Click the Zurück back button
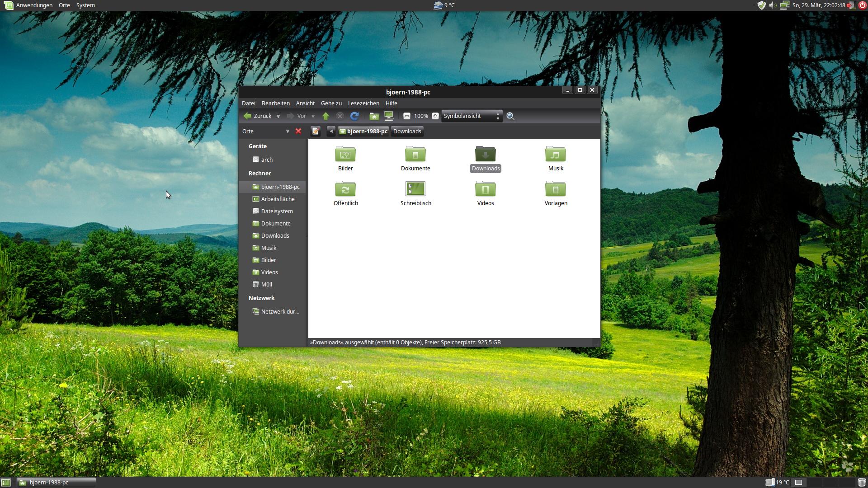The height and width of the screenshot is (488, 868). point(258,116)
